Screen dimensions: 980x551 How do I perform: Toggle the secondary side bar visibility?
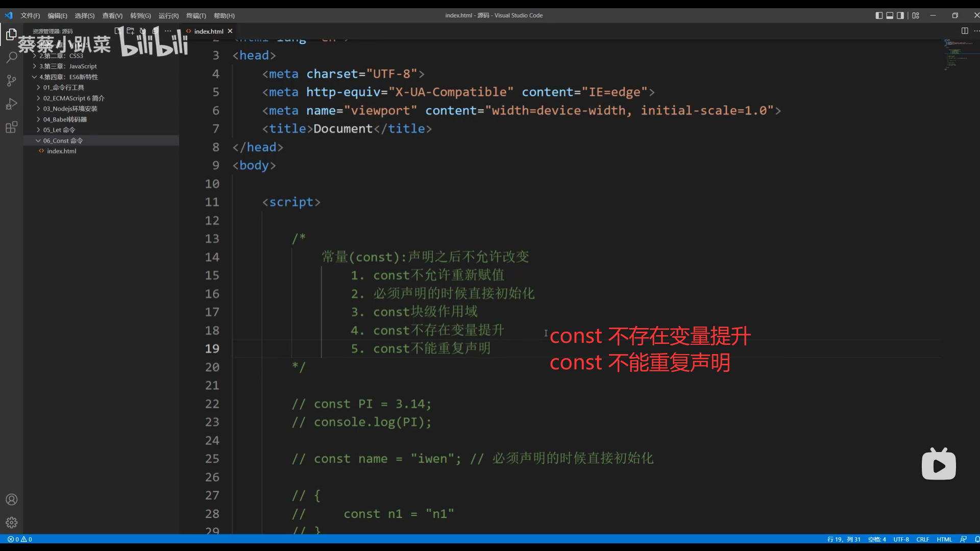(x=900, y=15)
